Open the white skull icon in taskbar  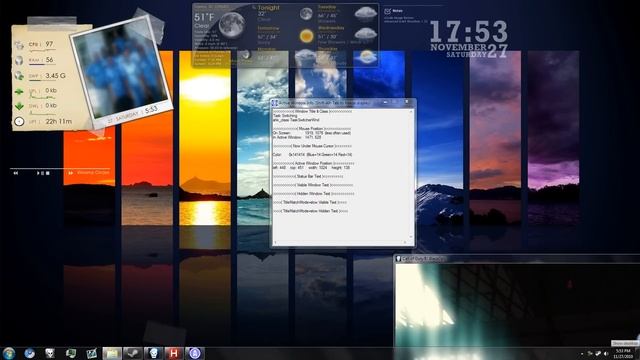[50, 353]
